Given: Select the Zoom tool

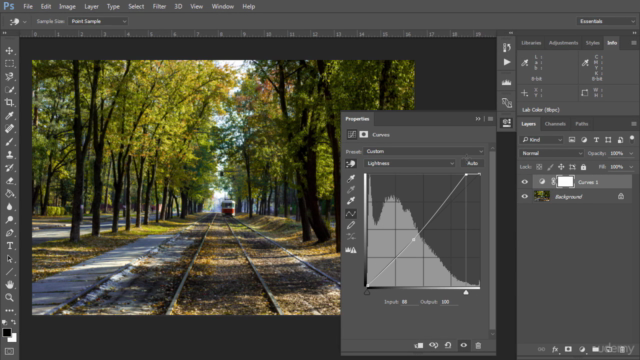Looking at the screenshot, I should tap(9, 298).
